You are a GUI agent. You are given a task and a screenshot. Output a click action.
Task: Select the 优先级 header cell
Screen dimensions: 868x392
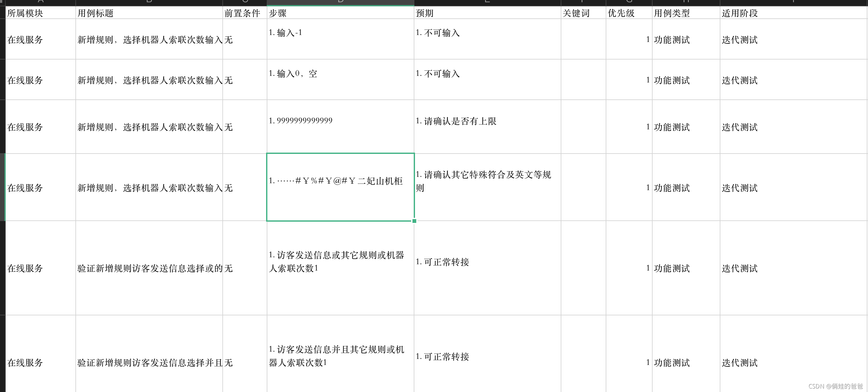pyautogui.click(x=629, y=13)
